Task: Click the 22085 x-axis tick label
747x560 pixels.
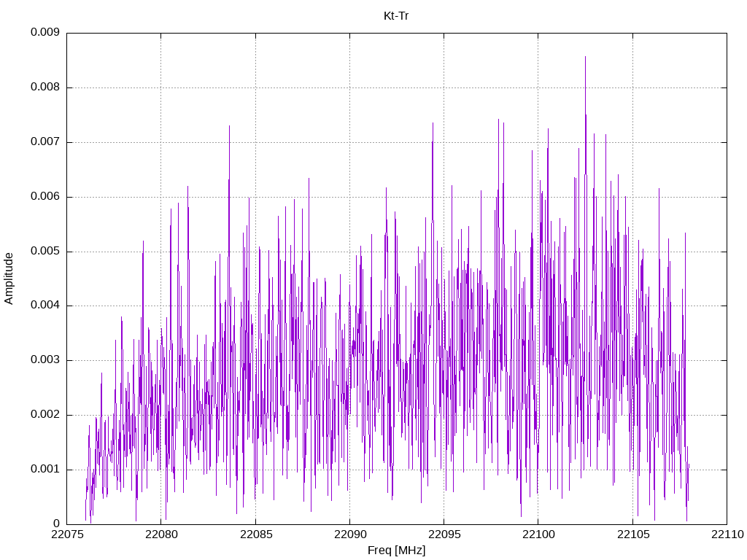Action: tap(256, 534)
